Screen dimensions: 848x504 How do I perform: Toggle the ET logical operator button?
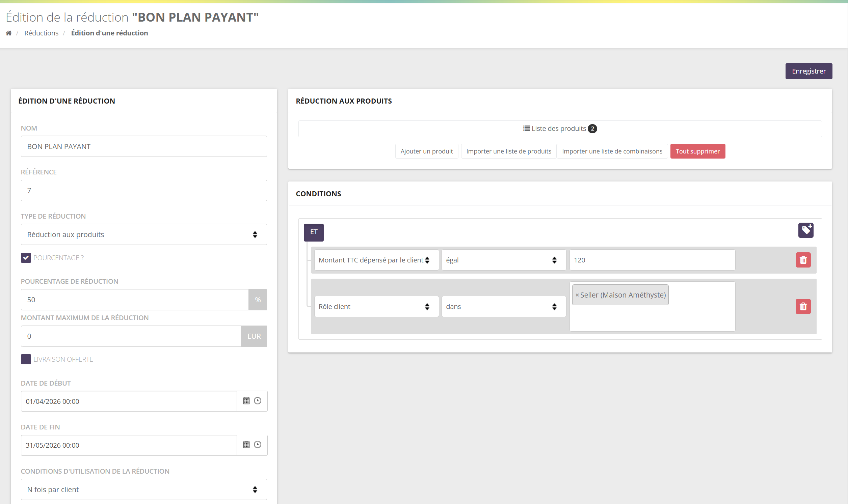313,232
